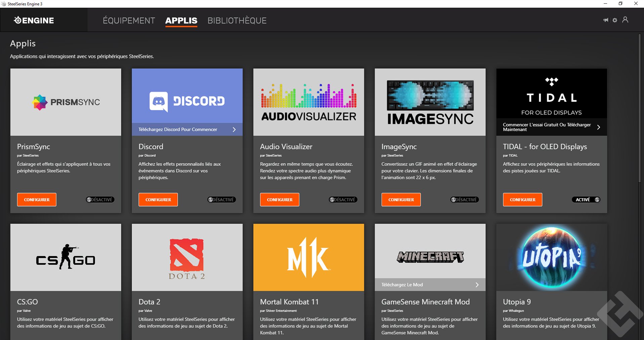
Task: Enable the PrismSync Désactivé toggle
Action: point(100,200)
